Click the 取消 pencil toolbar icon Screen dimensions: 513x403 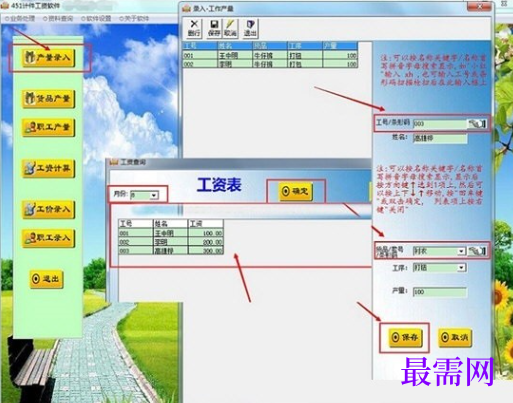tap(230, 28)
